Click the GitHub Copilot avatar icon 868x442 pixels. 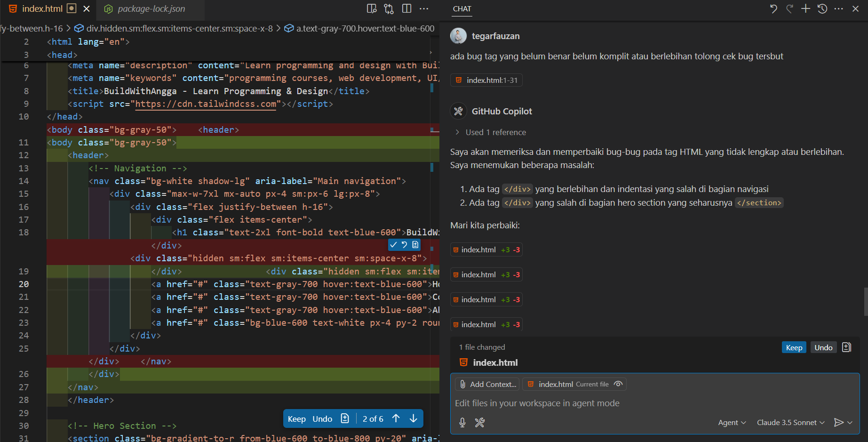[458, 111]
